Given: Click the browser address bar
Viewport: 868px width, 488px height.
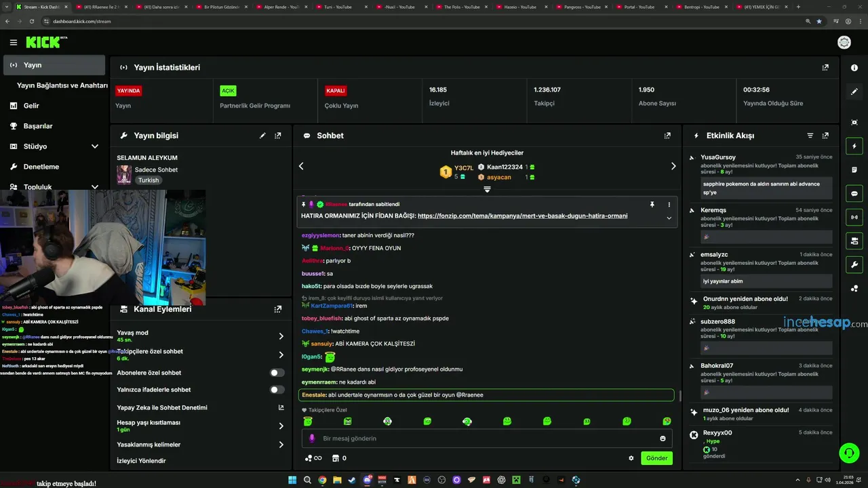Looking at the screenshot, I should [x=420, y=21].
